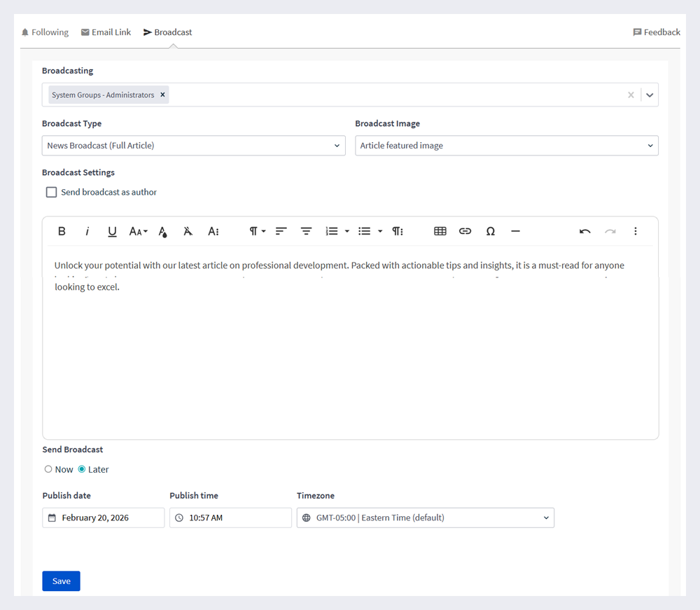Select the Broadcast tab

click(167, 32)
